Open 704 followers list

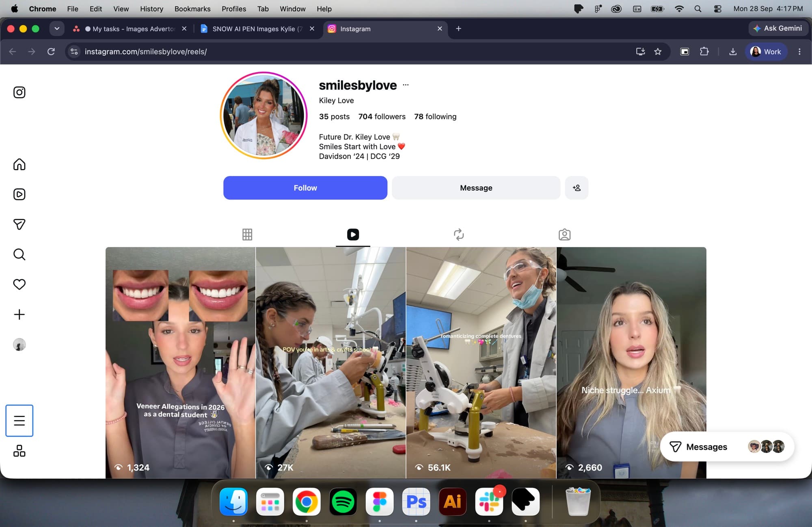(382, 116)
